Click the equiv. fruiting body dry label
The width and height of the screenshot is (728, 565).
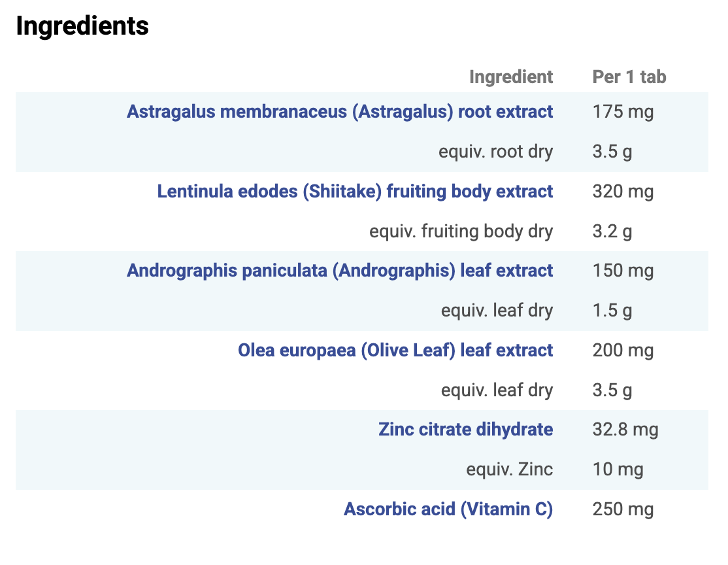point(461,231)
